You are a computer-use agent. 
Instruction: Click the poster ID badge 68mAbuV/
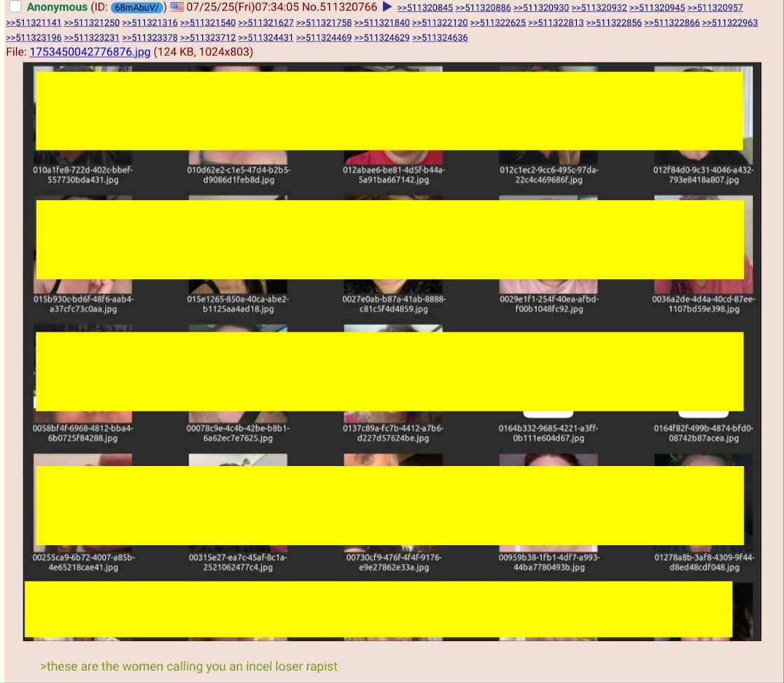point(137,8)
